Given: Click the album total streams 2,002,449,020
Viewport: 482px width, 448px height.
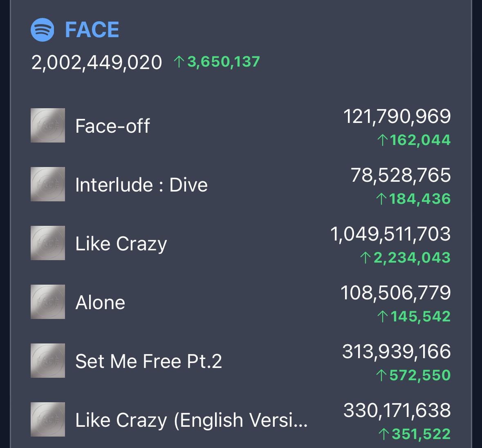Looking at the screenshot, I should click(96, 62).
